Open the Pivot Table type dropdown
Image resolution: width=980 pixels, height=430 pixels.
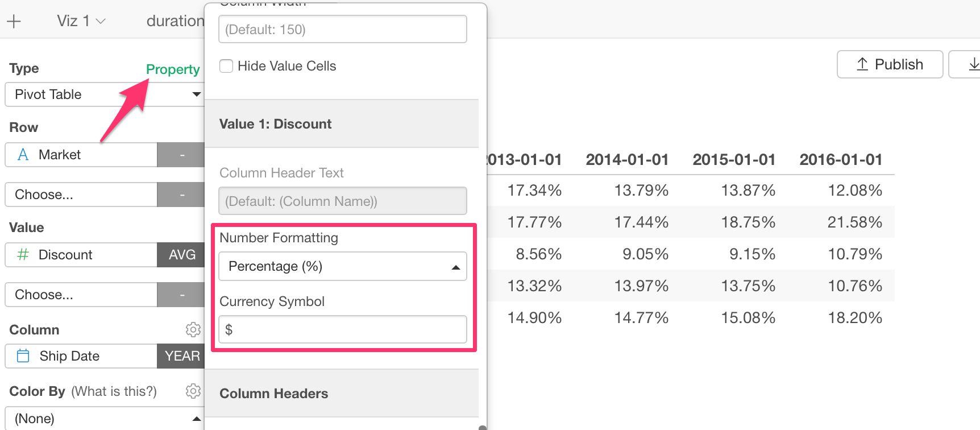point(105,94)
